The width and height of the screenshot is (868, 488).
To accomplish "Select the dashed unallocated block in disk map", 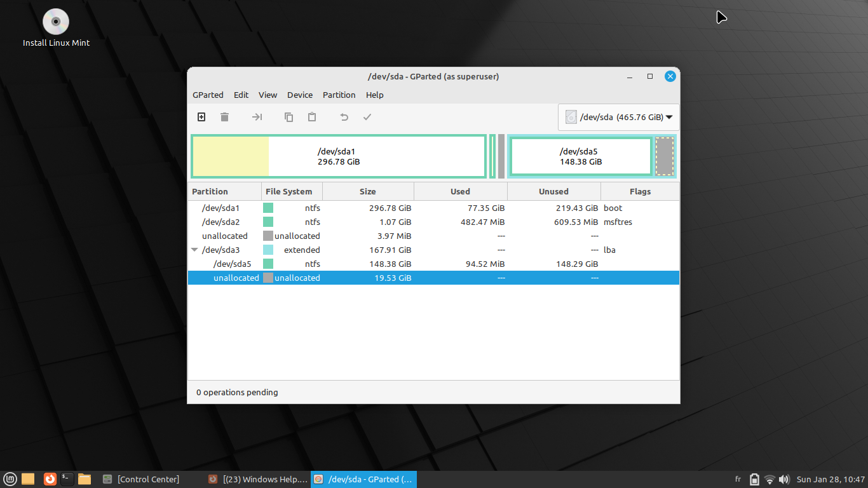I will pos(665,156).
